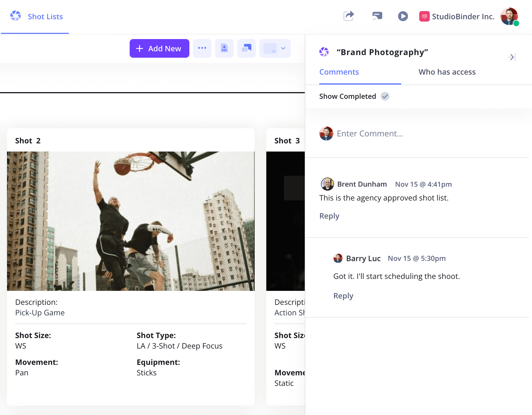Open the user profile avatar menu
Image resolution: width=532 pixels, height=415 pixels.
click(509, 16)
